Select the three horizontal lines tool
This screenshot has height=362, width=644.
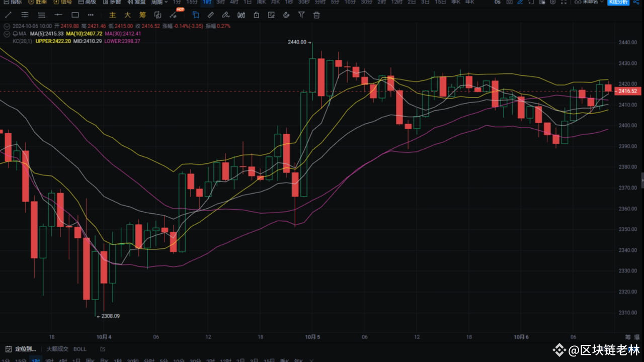[42, 15]
